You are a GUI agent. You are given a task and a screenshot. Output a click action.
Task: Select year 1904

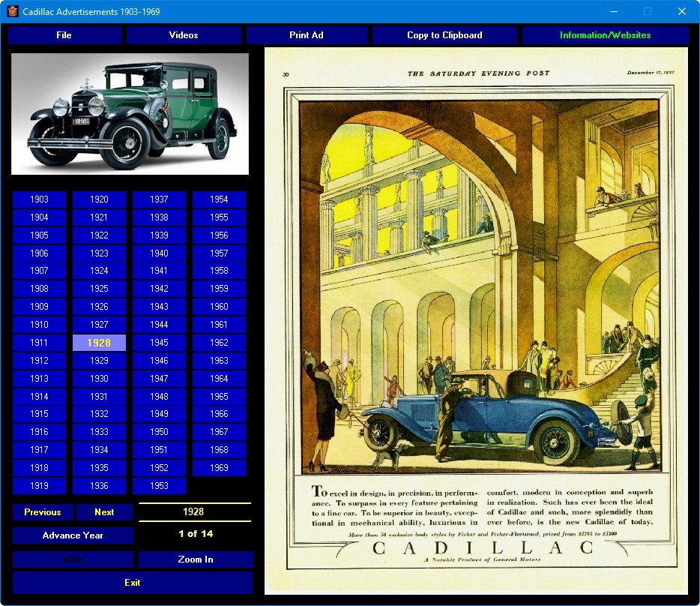pyautogui.click(x=39, y=217)
